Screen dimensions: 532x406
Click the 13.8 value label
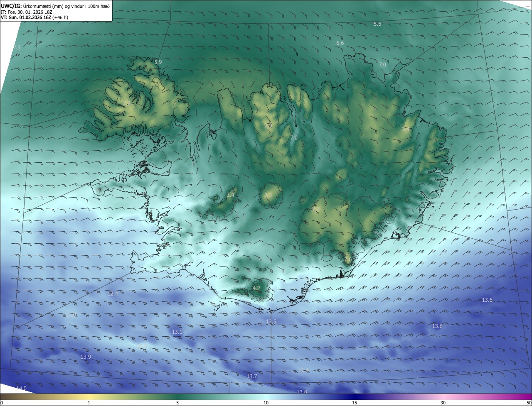click(x=302, y=392)
